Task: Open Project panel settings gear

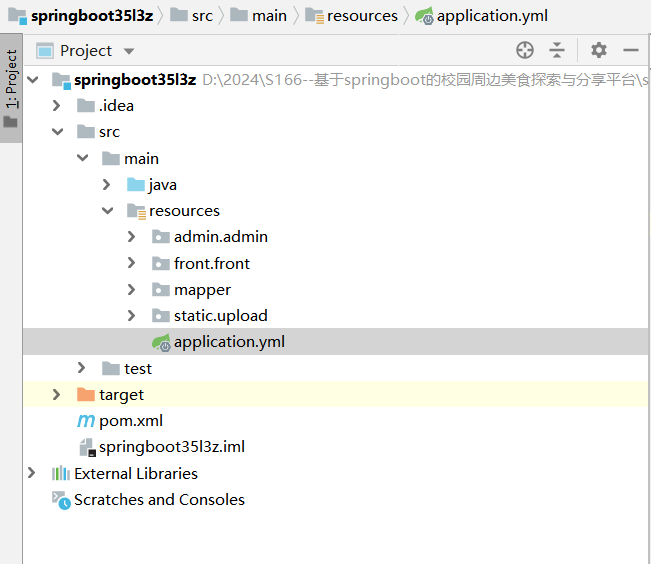Action: pyautogui.click(x=598, y=50)
